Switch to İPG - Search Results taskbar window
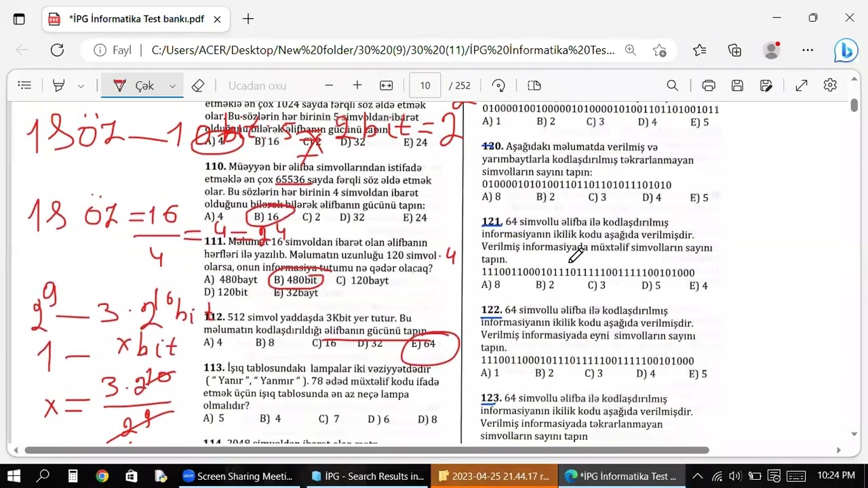This screenshot has width=868, height=488. pyautogui.click(x=367, y=476)
